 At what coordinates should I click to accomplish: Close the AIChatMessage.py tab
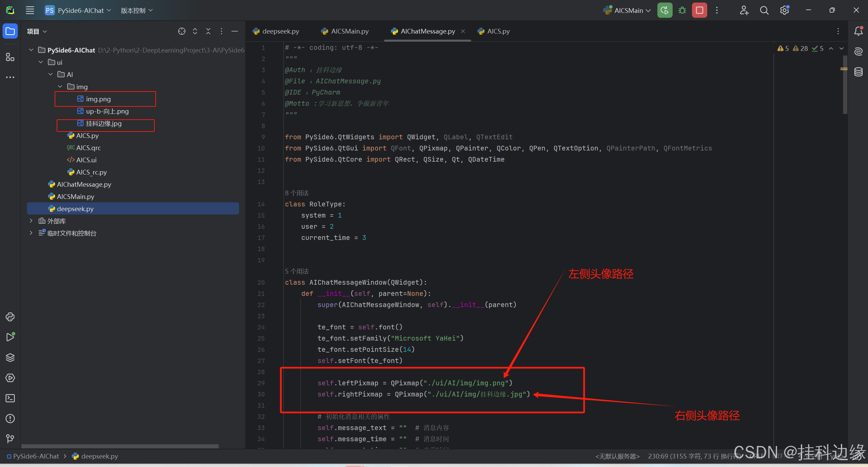(463, 31)
